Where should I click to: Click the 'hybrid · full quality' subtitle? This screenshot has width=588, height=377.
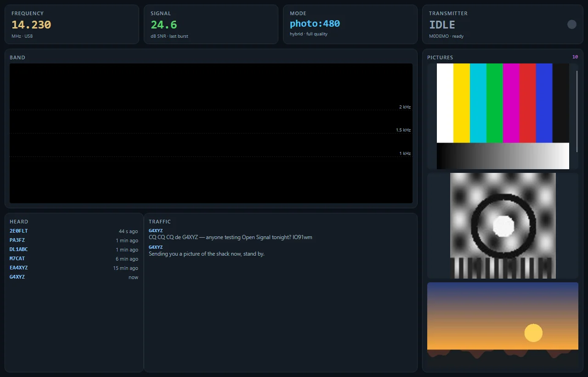point(309,34)
